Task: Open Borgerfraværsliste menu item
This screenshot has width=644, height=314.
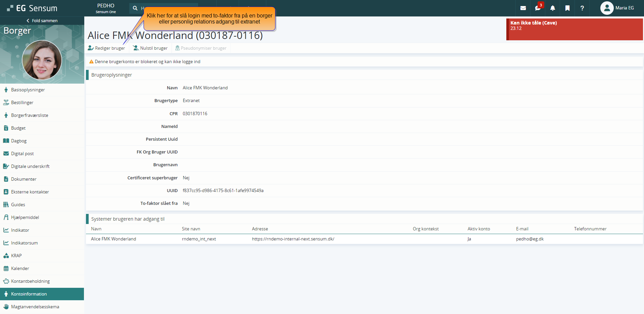Action: pyautogui.click(x=42, y=115)
